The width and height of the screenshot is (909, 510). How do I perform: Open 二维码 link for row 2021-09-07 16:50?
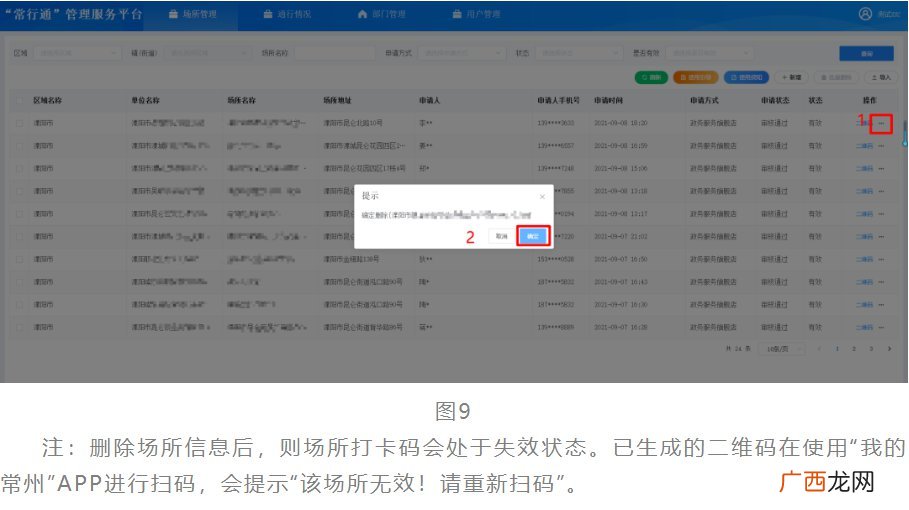864,259
